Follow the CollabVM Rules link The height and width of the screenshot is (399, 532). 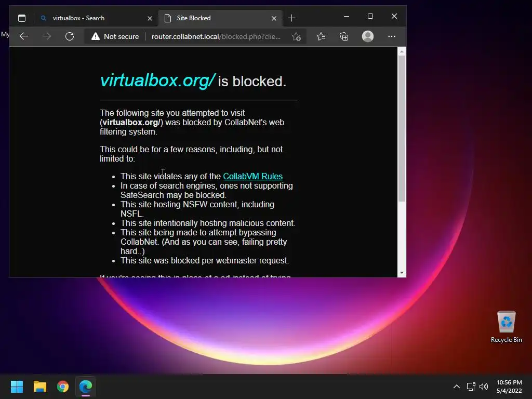[253, 177]
